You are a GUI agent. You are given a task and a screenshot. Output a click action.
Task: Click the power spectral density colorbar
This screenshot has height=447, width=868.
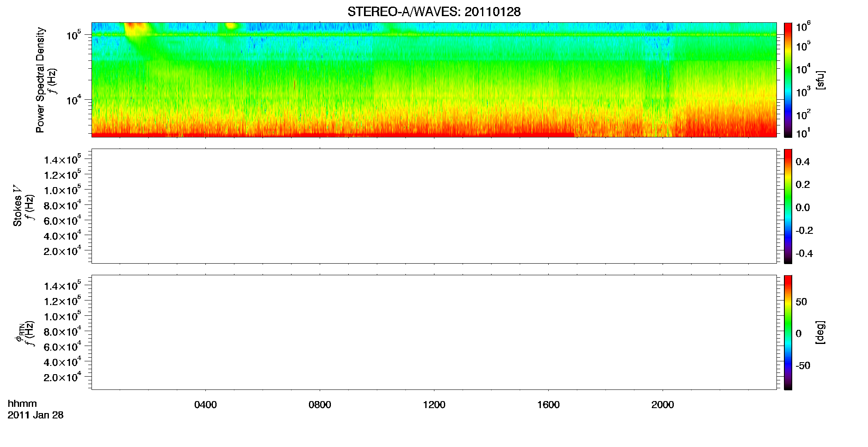tap(788, 80)
